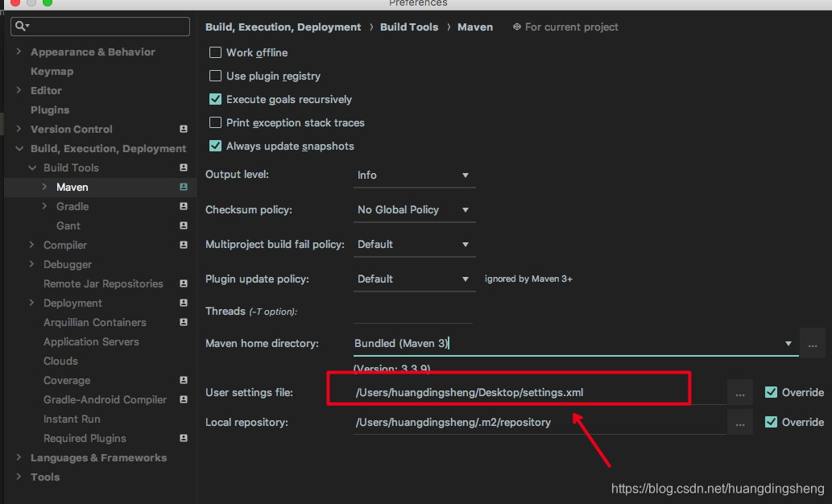Screen dimensions: 832x504
Task: Click project-level icon beside Gradle-Android Compiler
Action: (184, 399)
